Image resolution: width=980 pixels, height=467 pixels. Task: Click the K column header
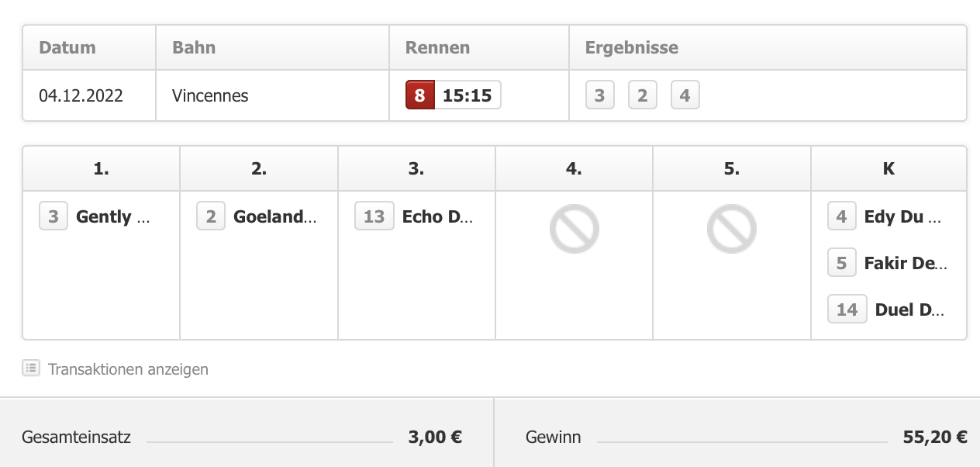click(x=889, y=168)
